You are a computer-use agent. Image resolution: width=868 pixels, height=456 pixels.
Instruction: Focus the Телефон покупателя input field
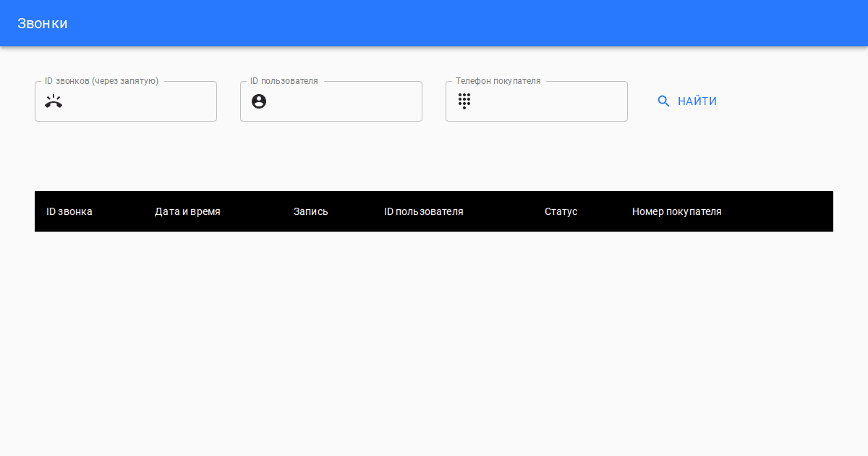click(537, 101)
